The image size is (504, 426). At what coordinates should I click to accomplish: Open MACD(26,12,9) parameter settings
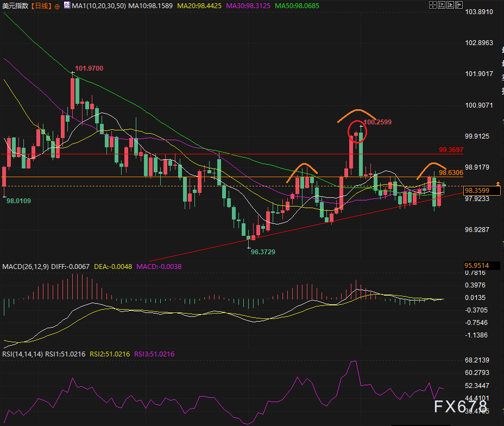(26, 267)
